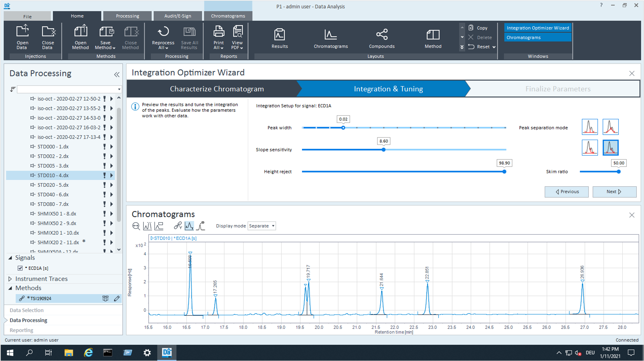The width and height of the screenshot is (644, 361).
Task: Collapse the Data Processing panel with the double-chevron
Action: (x=117, y=75)
